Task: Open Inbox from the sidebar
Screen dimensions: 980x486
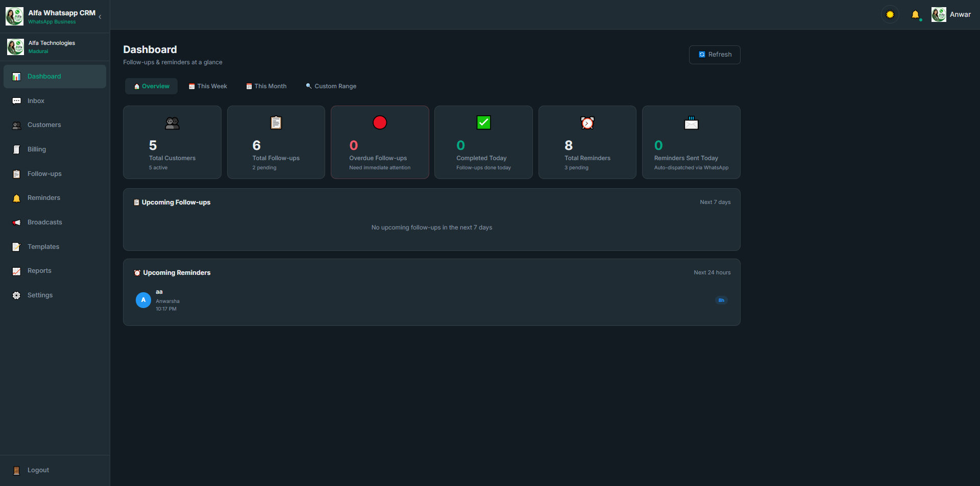Action: [x=55, y=101]
